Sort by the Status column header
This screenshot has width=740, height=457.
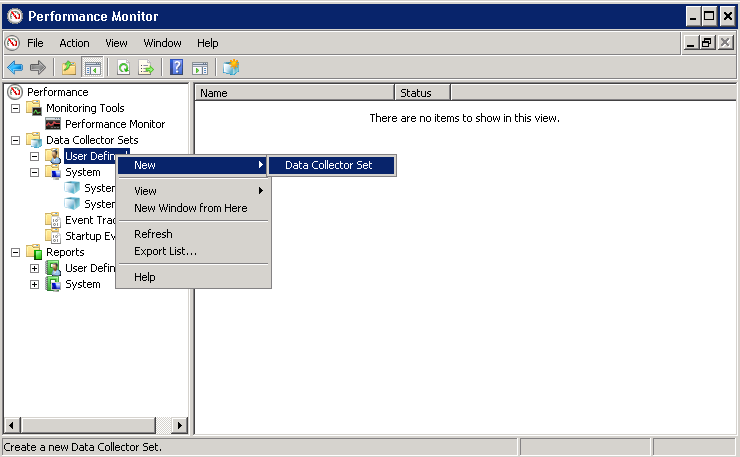pyautogui.click(x=423, y=93)
